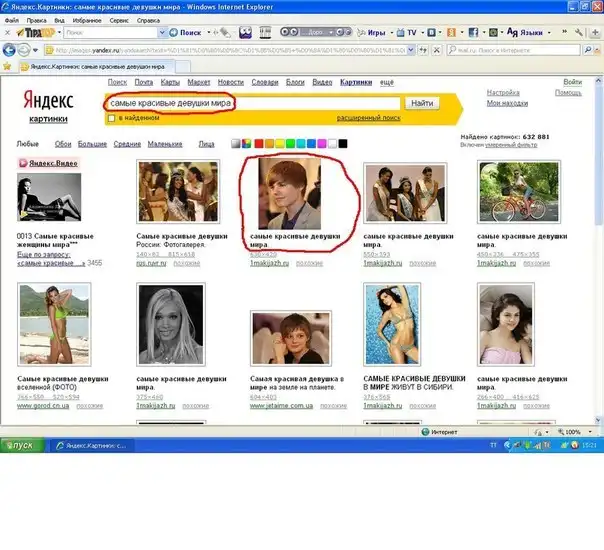The width and height of the screenshot is (604, 550).
Task: Open the 'расширенный поиск' link
Action: 368,118
